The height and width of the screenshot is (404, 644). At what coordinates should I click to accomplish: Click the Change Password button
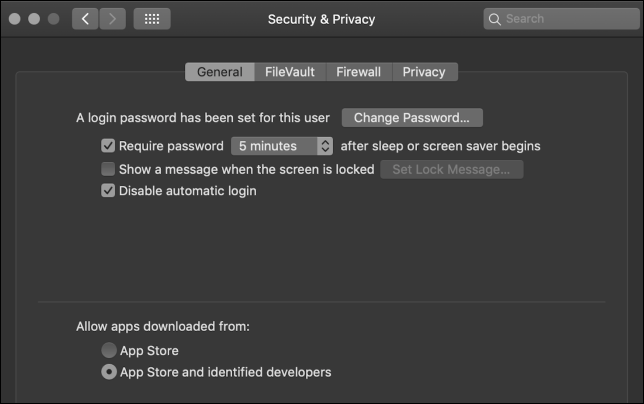412,118
